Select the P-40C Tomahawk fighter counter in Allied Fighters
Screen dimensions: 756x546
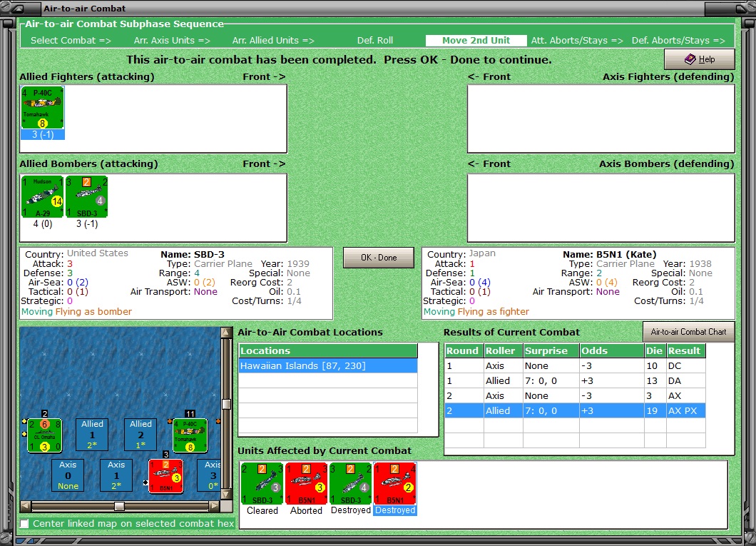click(42, 108)
